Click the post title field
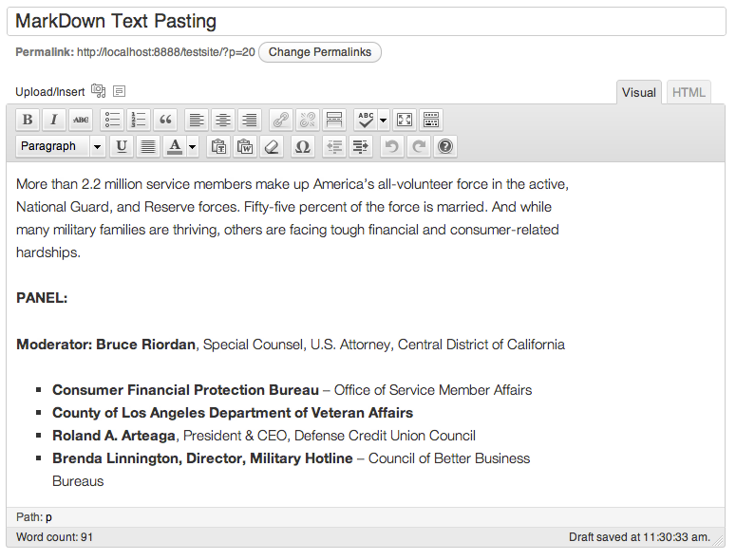Viewport: 736px width, 560px height. (x=367, y=22)
